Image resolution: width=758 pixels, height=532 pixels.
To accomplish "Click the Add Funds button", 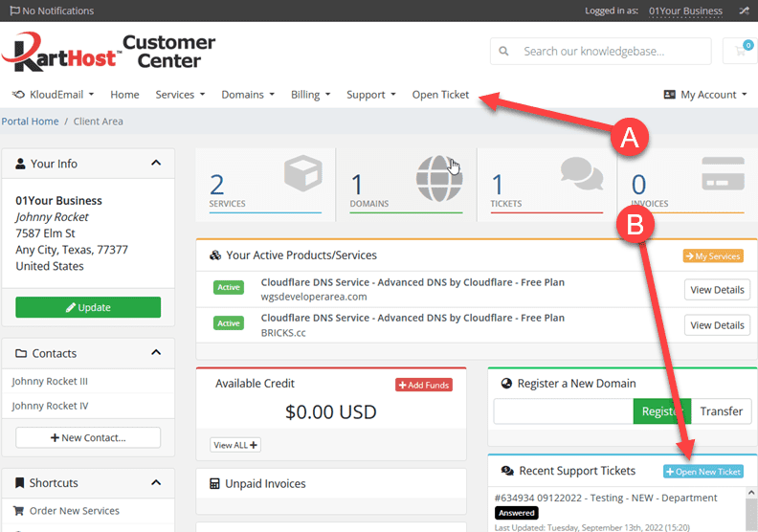I will pos(424,385).
